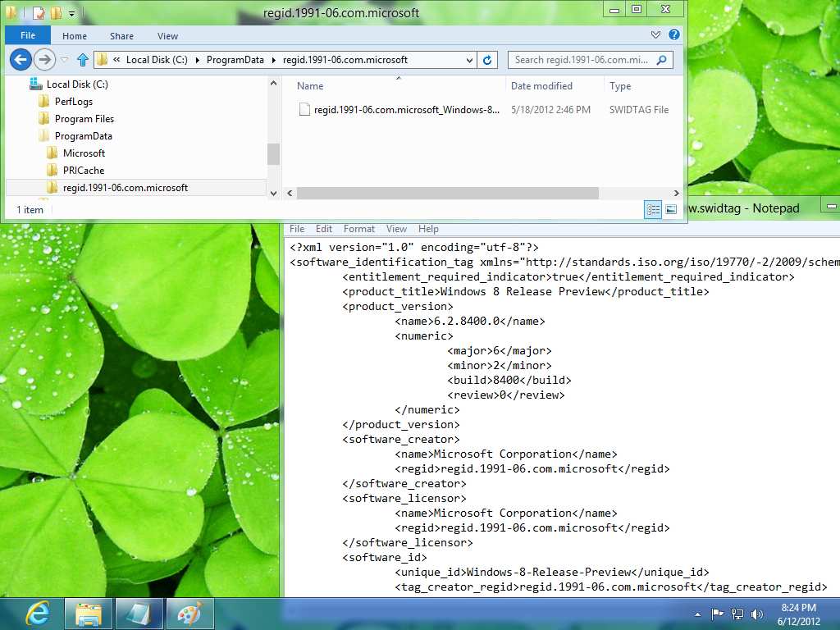Select Local Disk (C:) in tree

pyautogui.click(x=76, y=84)
